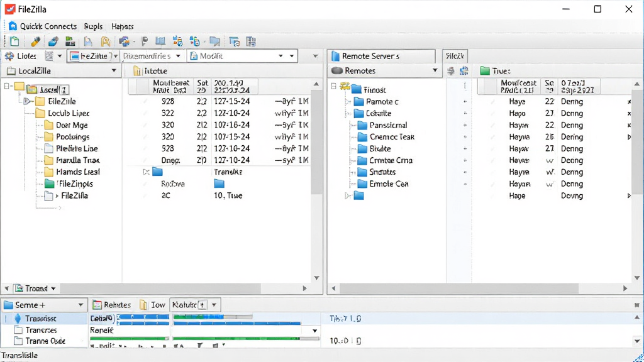Screen dimensions: 644x362
Task: Click the yellow page toolbar icon
Action: [x=106, y=41]
